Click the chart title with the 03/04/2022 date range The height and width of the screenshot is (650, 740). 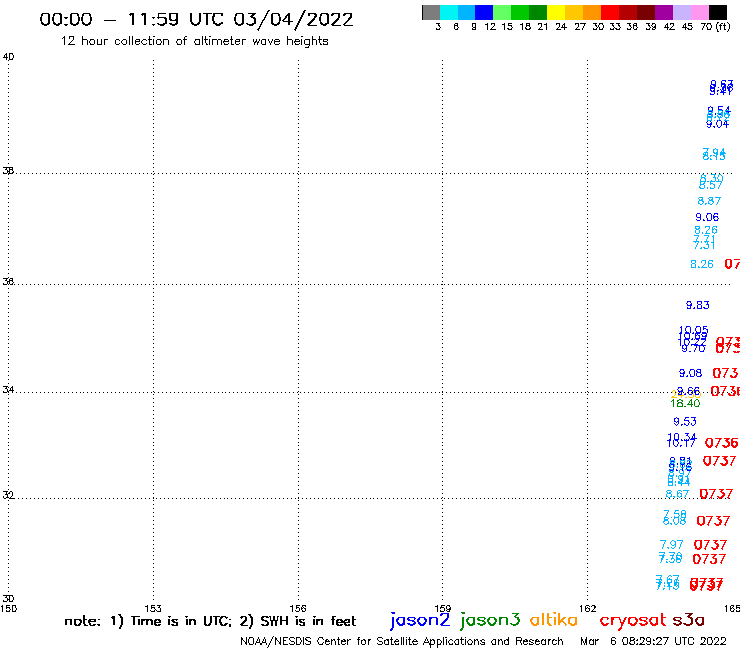[196, 20]
